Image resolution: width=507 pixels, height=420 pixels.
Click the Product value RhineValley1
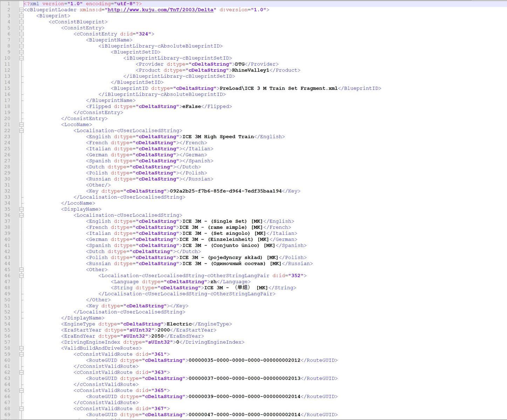pyautogui.click(x=251, y=70)
